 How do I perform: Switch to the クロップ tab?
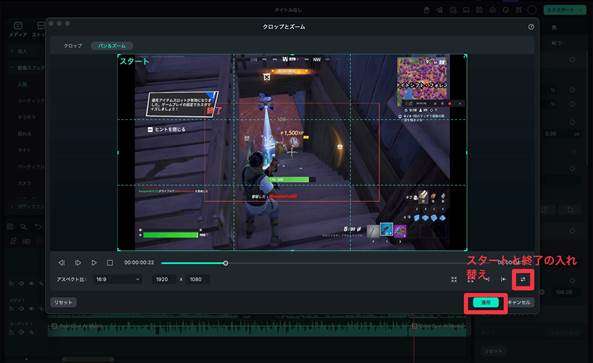click(73, 46)
